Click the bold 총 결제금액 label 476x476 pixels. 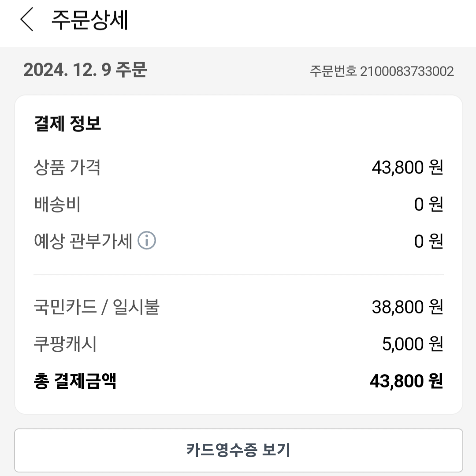coord(75,381)
